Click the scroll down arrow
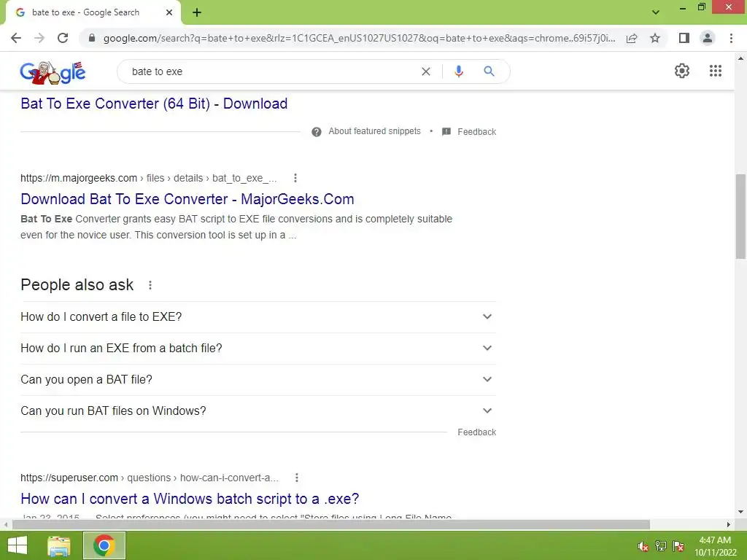747x560 pixels. [740, 512]
